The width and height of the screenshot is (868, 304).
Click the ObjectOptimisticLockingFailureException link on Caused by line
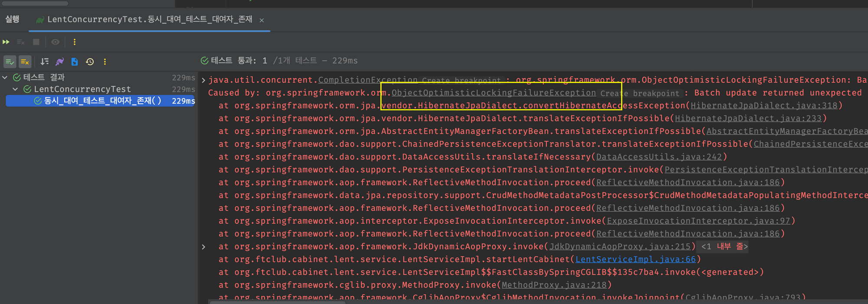point(494,93)
